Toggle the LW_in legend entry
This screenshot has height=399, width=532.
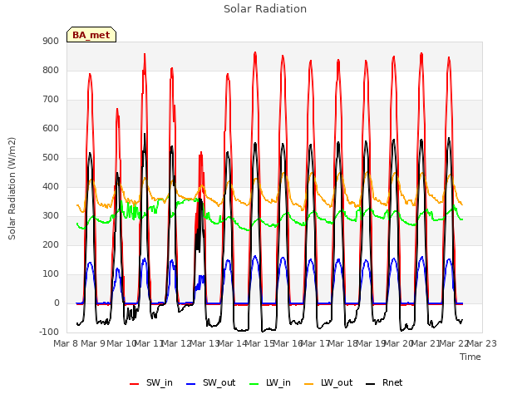[270, 382]
